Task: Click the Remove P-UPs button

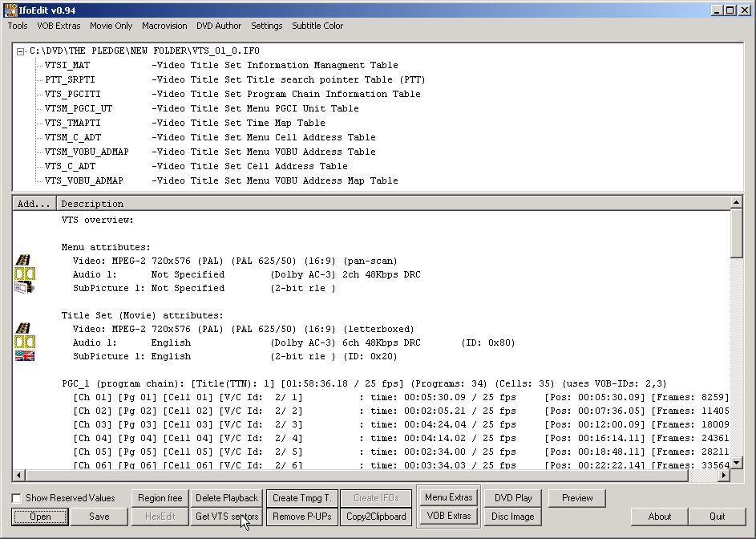Action: click(301, 517)
